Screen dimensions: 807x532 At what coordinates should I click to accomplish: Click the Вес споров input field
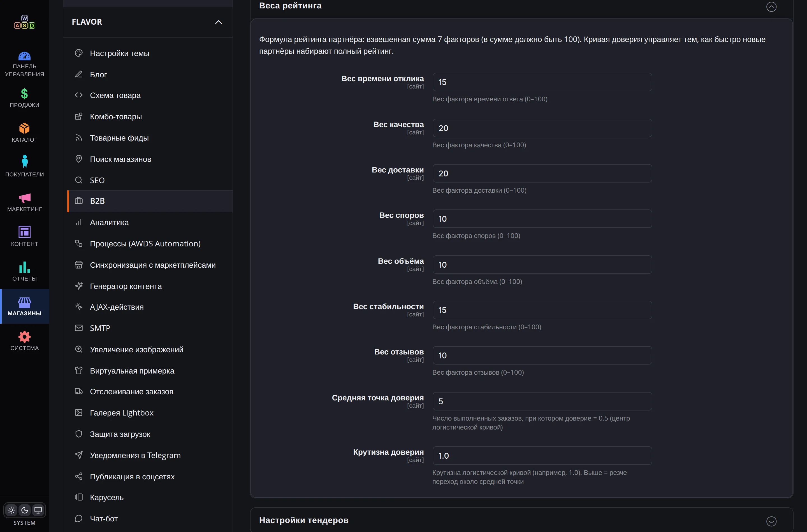tap(542, 219)
